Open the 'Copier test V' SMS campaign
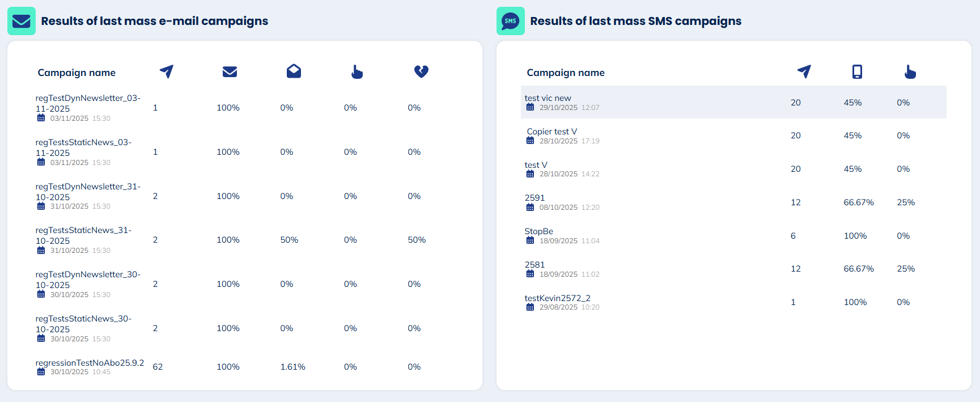Image resolution: width=980 pixels, height=402 pixels. pyautogui.click(x=551, y=132)
